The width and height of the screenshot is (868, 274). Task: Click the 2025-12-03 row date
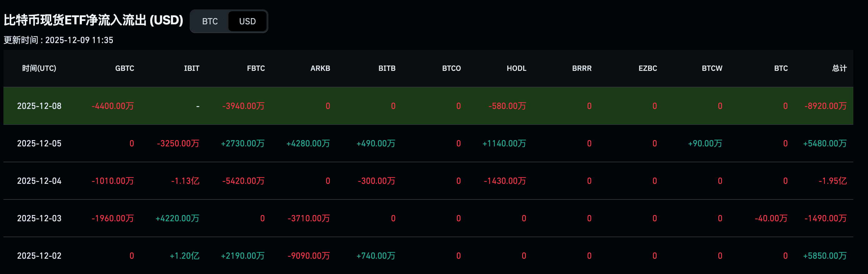pos(39,218)
